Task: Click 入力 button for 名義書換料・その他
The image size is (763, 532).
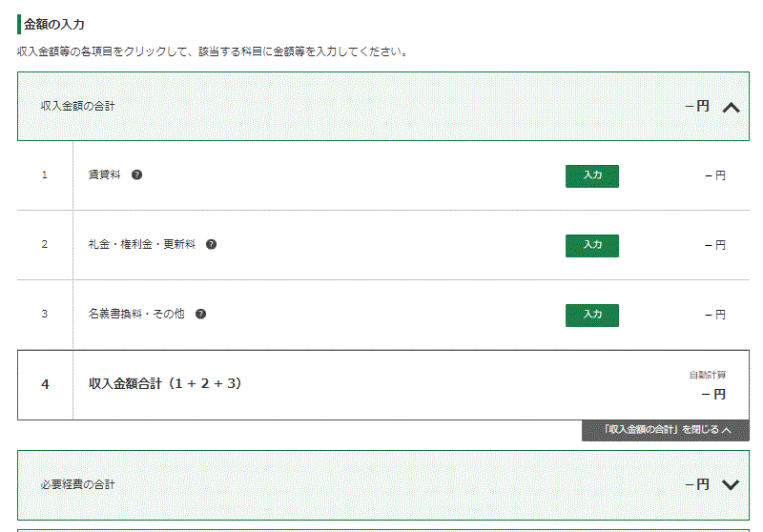Action: [x=592, y=316]
